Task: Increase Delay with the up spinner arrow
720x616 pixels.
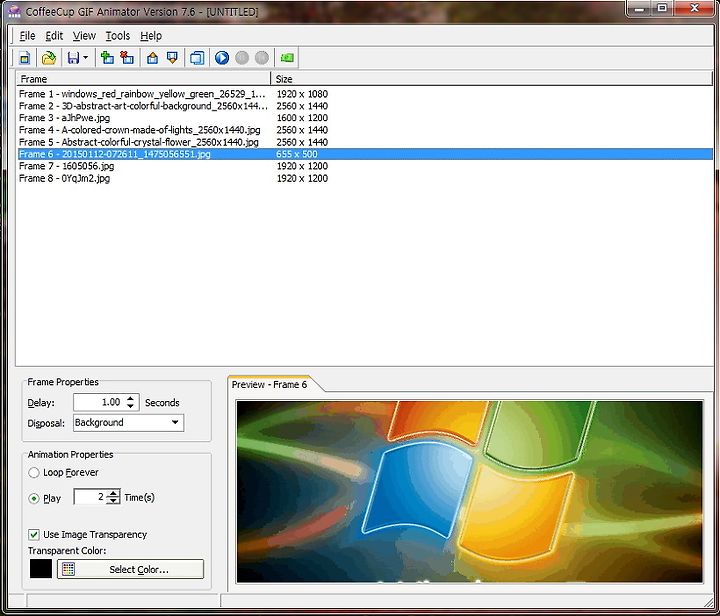Action: [x=131, y=398]
